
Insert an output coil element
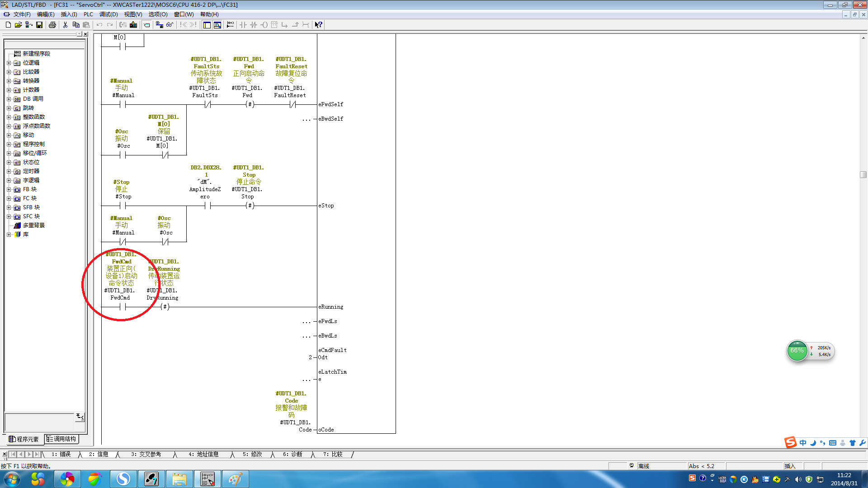[x=264, y=25]
